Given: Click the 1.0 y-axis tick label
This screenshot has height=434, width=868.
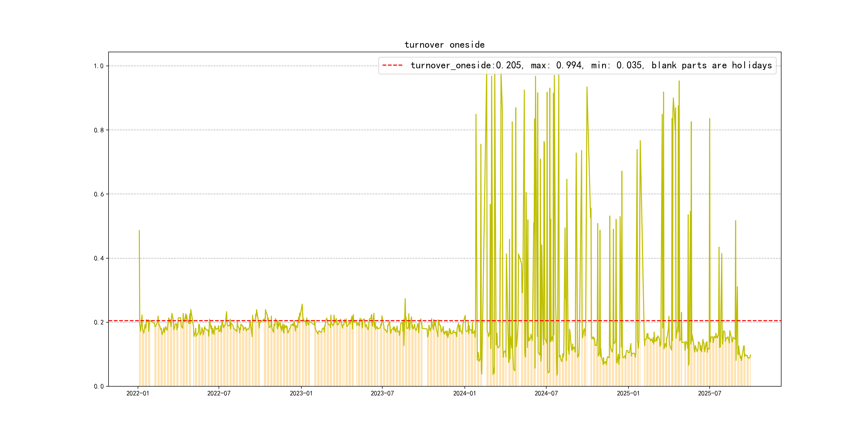Looking at the screenshot, I should (98, 66).
